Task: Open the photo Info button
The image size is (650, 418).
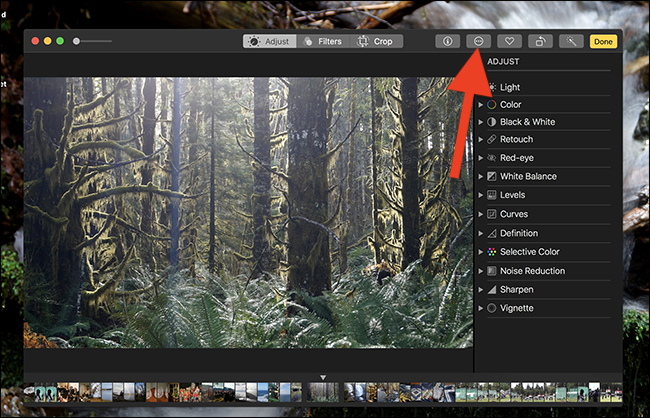Action: [x=447, y=41]
